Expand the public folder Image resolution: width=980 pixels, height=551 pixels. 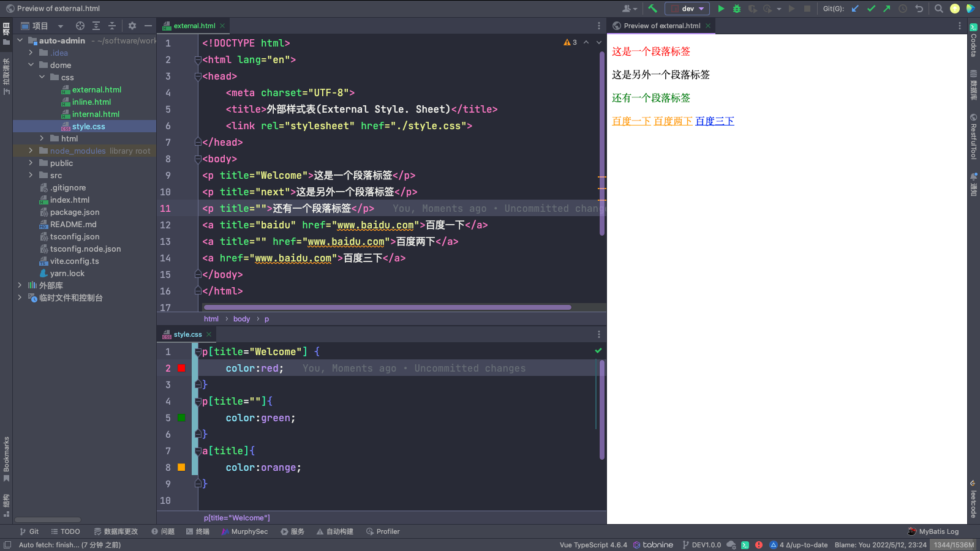[x=31, y=163]
